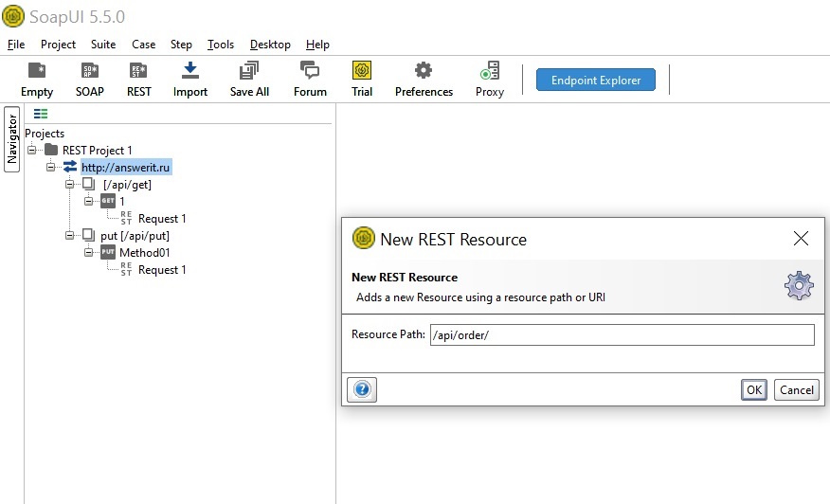Close the New REST Resource dialog

801,238
